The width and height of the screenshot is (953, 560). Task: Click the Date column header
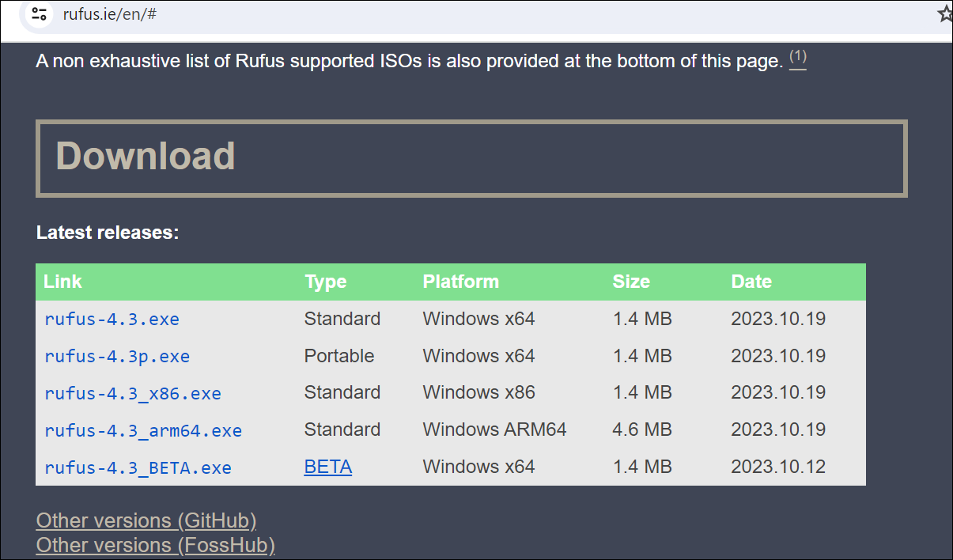click(751, 282)
